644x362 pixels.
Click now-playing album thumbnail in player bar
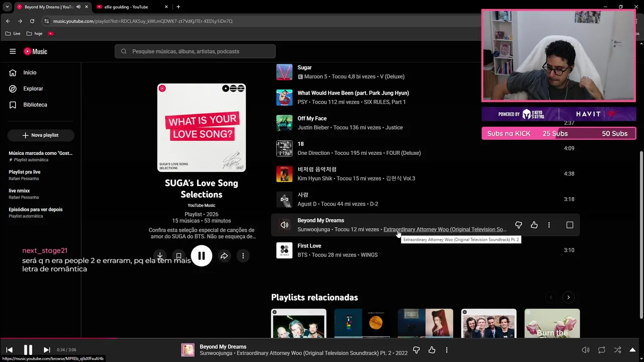click(188, 350)
